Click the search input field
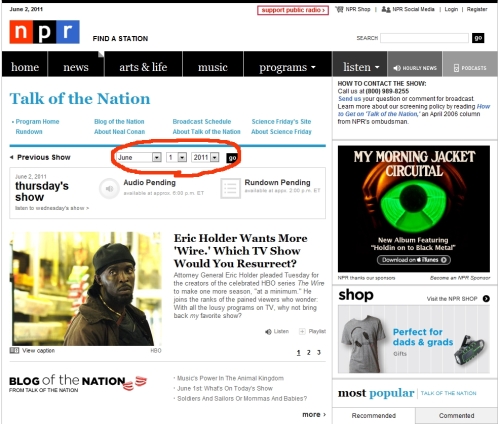 coord(424,38)
